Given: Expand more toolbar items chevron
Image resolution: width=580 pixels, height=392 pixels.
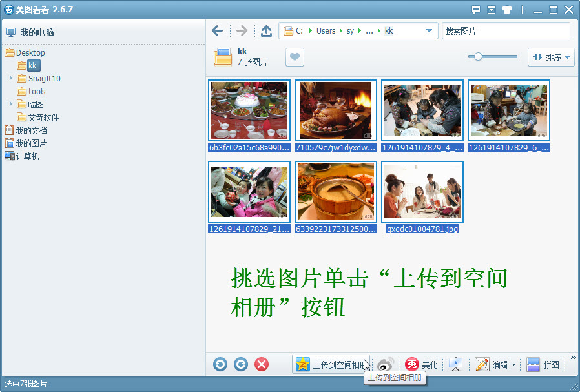Looking at the screenshot, I should point(574,357).
